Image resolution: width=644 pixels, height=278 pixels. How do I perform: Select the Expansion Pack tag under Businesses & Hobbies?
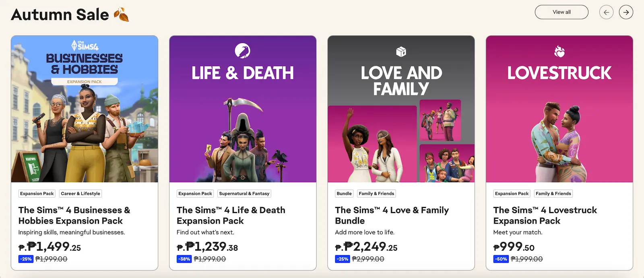point(37,194)
